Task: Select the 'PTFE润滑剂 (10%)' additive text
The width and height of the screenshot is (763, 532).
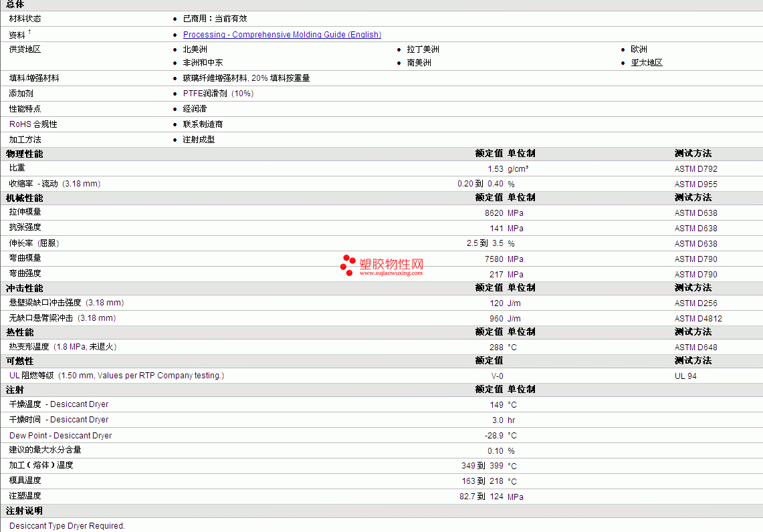Action: coord(219,94)
